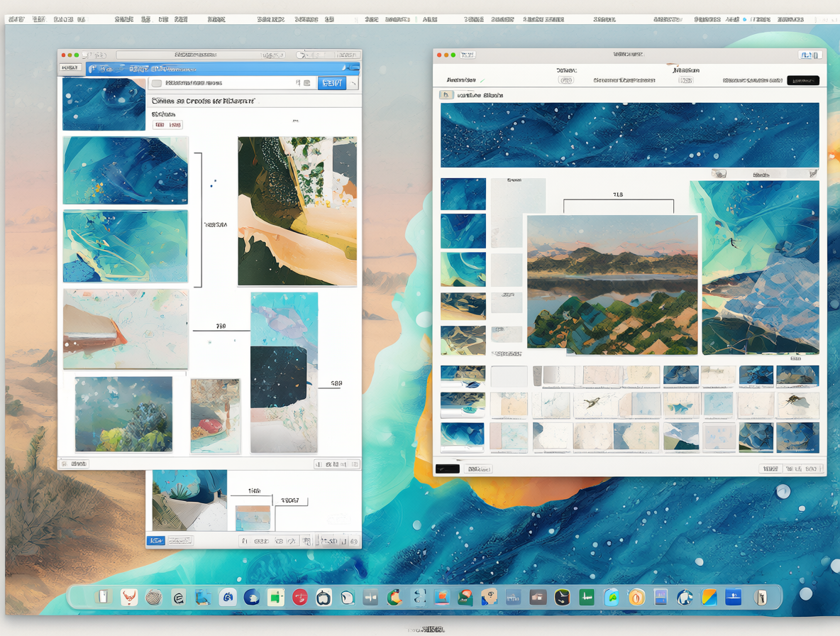Tick the checkbox beside the left window's search text

pyautogui.click(x=156, y=83)
